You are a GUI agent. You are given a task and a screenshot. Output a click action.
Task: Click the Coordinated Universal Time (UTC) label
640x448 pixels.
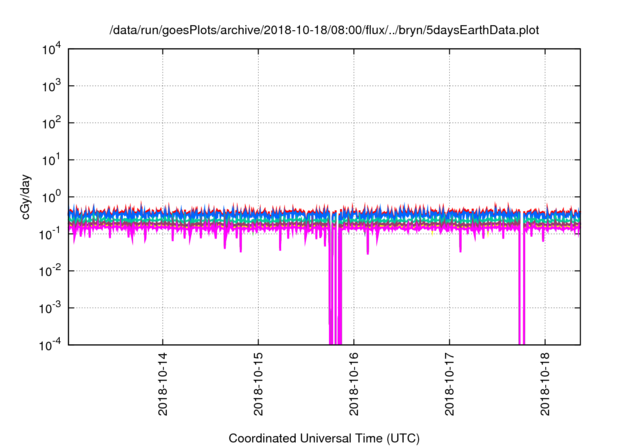[324, 438]
